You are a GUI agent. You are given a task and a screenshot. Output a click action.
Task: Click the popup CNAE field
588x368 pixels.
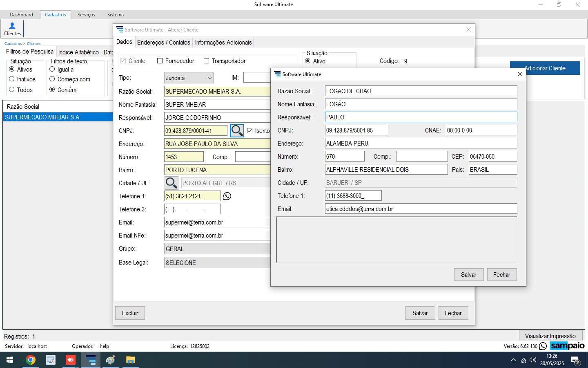[481, 130]
